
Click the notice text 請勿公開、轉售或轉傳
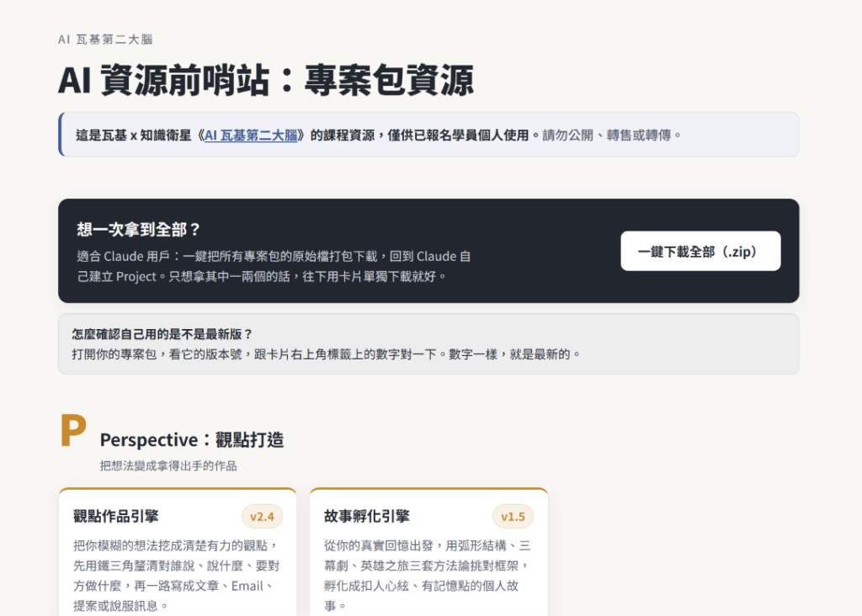612,135
